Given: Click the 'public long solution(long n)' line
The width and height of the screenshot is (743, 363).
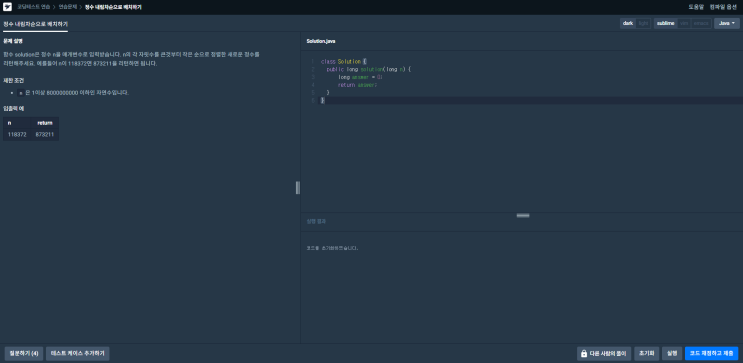Looking at the screenshot, I should pyautogui.click(x=369, y=69).
